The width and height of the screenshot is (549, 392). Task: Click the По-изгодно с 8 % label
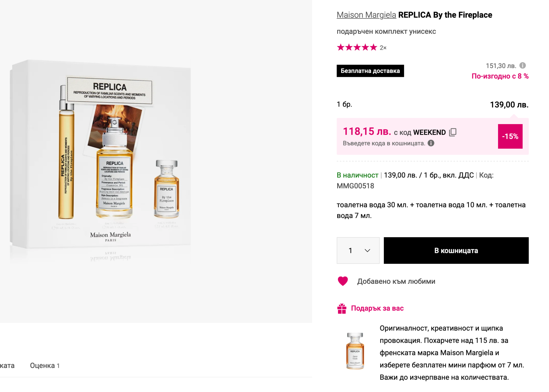(x=500, y=76)
